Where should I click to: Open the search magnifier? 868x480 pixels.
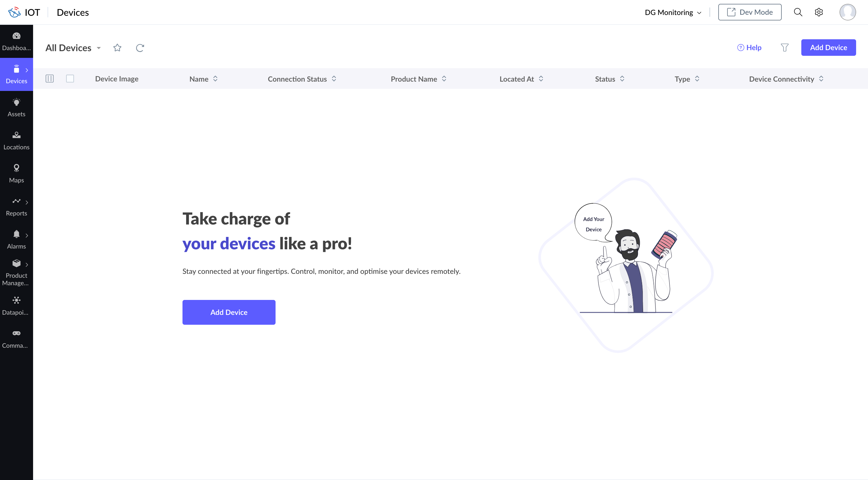click(798, 12)
